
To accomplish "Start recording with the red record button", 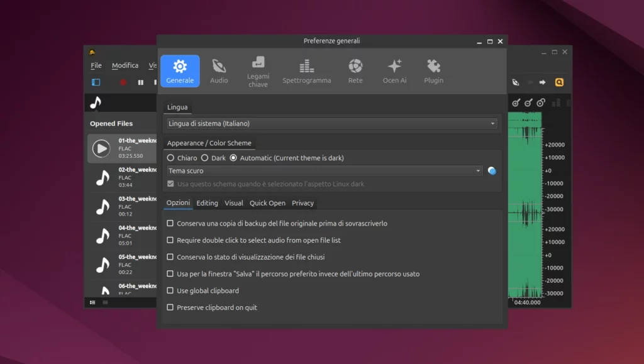I will tap(123, 82).
